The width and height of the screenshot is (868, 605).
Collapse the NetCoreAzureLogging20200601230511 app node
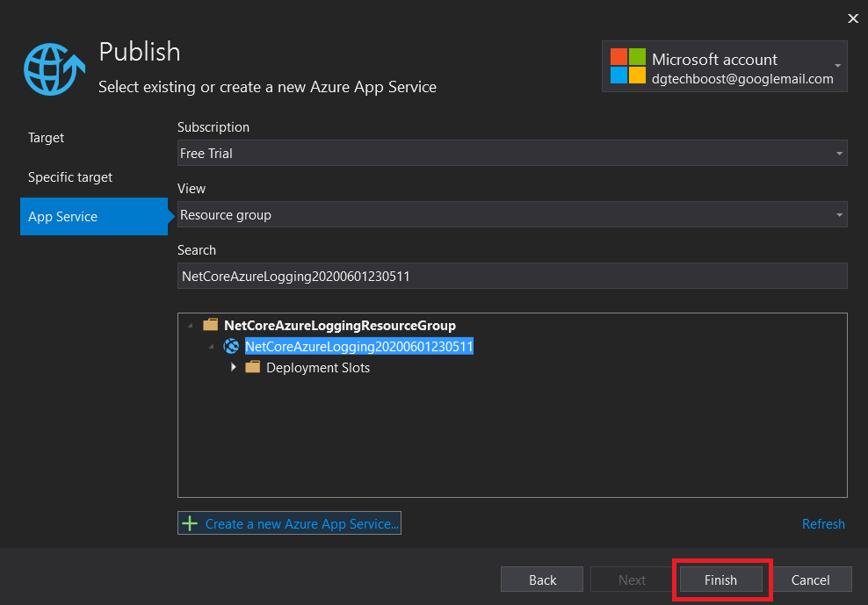click(x=213, y=347)
